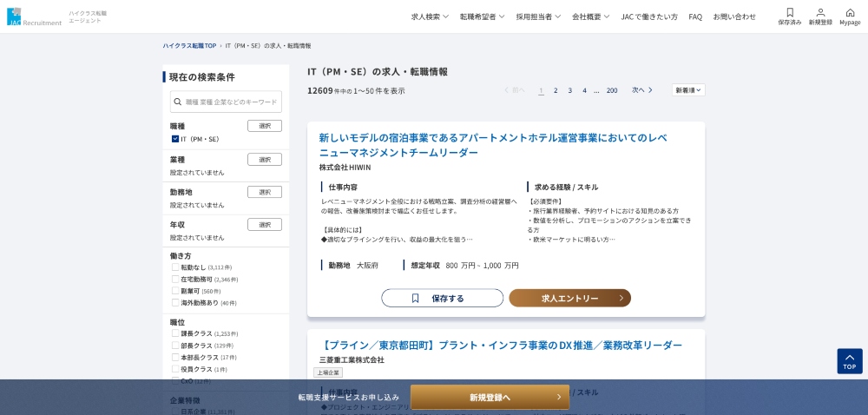Image resolution: width=868 pixels, height=415 pixels.
Task: Expand the 会社概要 menu
Action: (590, 16)
